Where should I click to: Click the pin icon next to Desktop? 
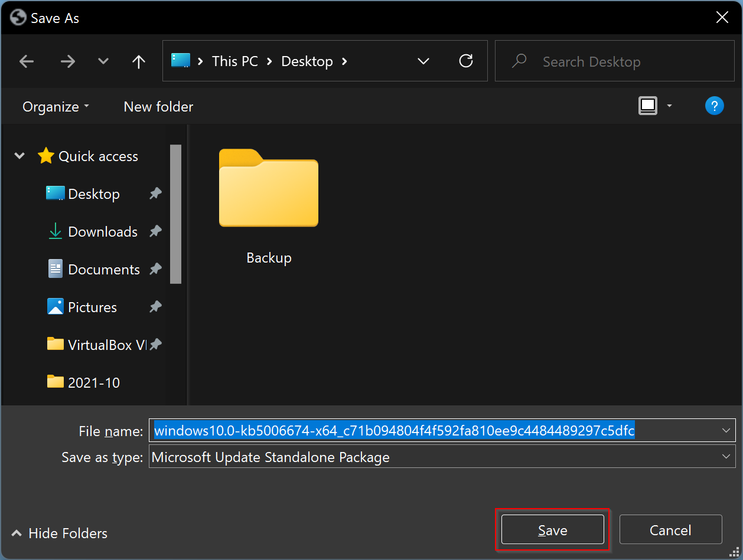coord(156,194)
